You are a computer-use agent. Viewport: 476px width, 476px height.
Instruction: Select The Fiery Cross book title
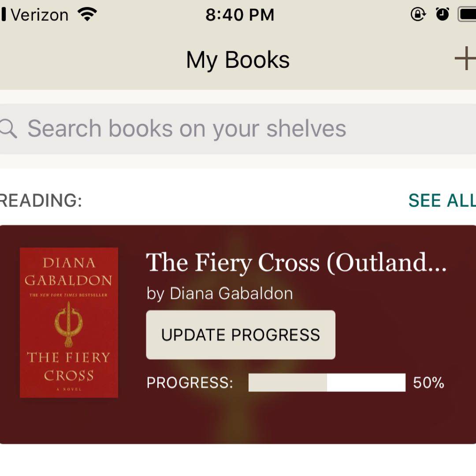(296, 263)
